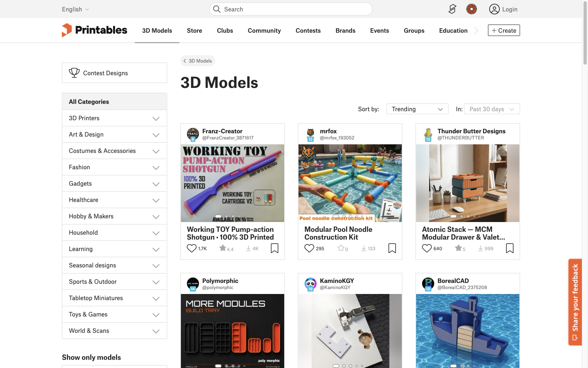Bookmark the Atomic Stack MCM Modular Drawer

510,248
